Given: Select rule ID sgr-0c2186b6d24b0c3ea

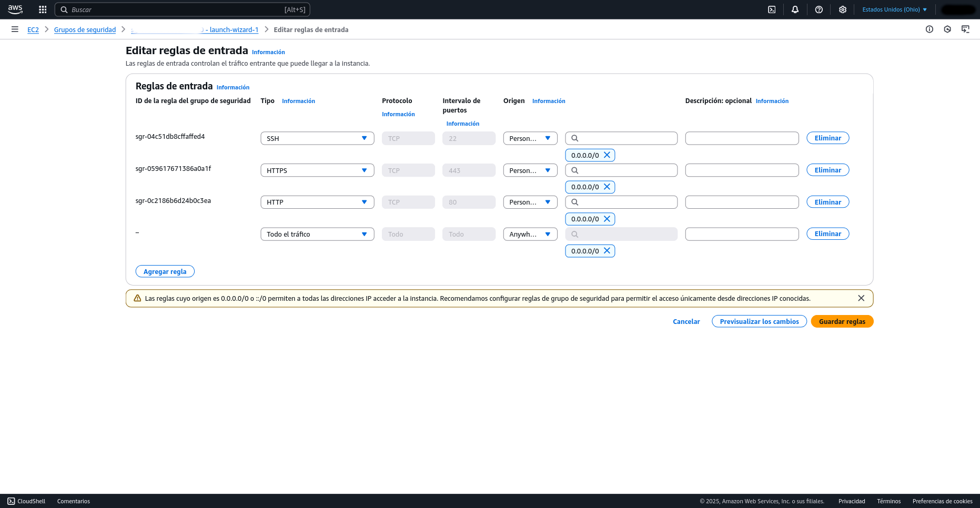Looking at the screenshot, I should click(173, 201).
